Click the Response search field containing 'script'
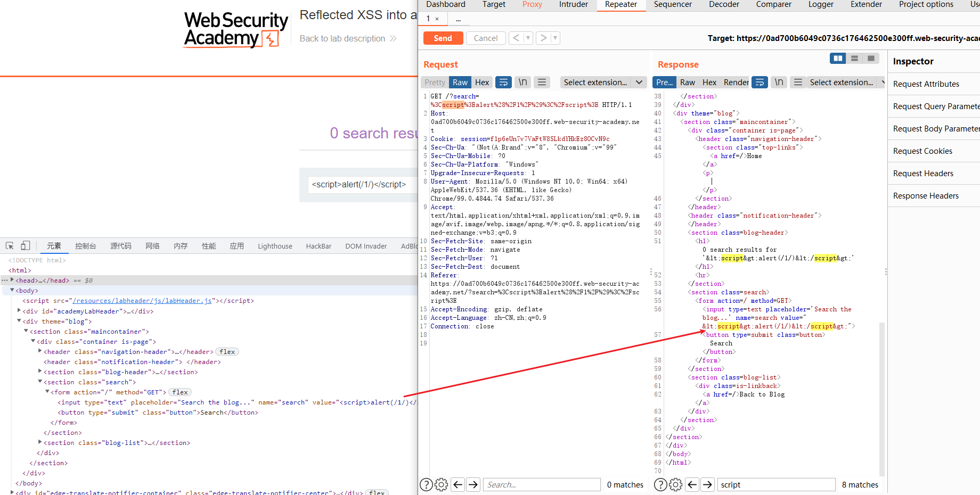The height and width of the screenshot is (495, 980). (x=776, y=484)
